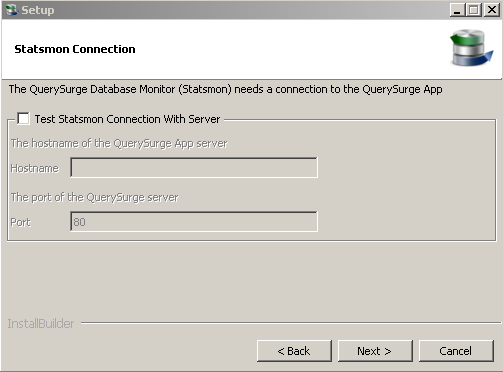The width and height of the screenshot is (503, 372).
Task: Close the Setup window
Action: click(x=492, y=10)
